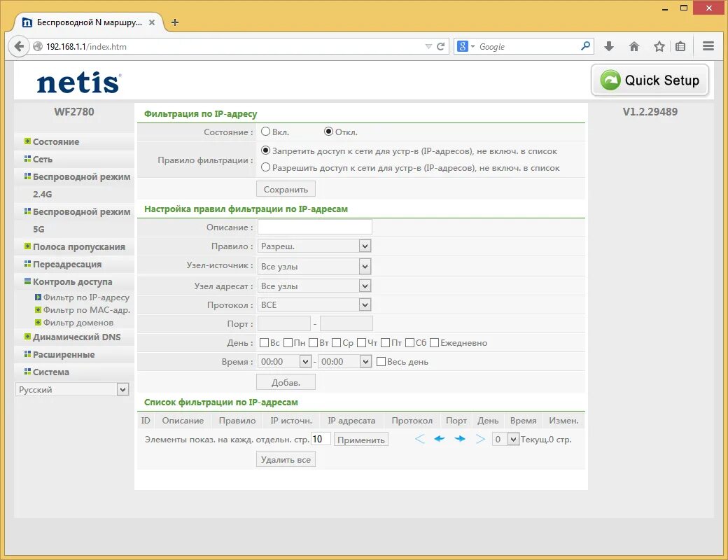Go to first page double-left arrow
The image size is (728, 560).
[x=419, y=439]
